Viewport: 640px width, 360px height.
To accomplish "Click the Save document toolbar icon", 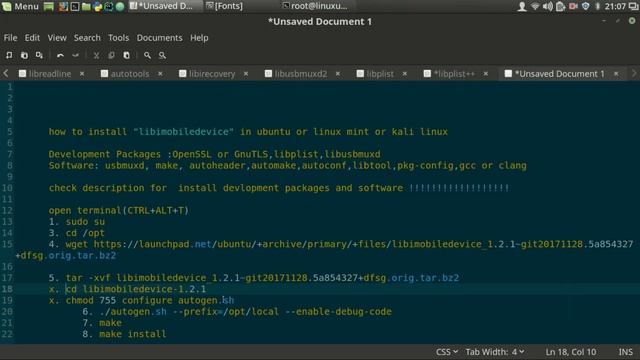I will coord(39,55).
